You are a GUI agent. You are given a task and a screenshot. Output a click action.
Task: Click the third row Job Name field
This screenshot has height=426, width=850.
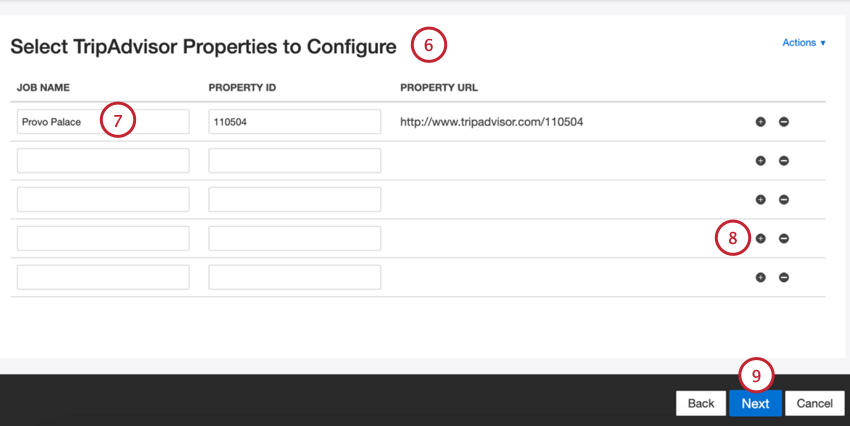[103, 199]
